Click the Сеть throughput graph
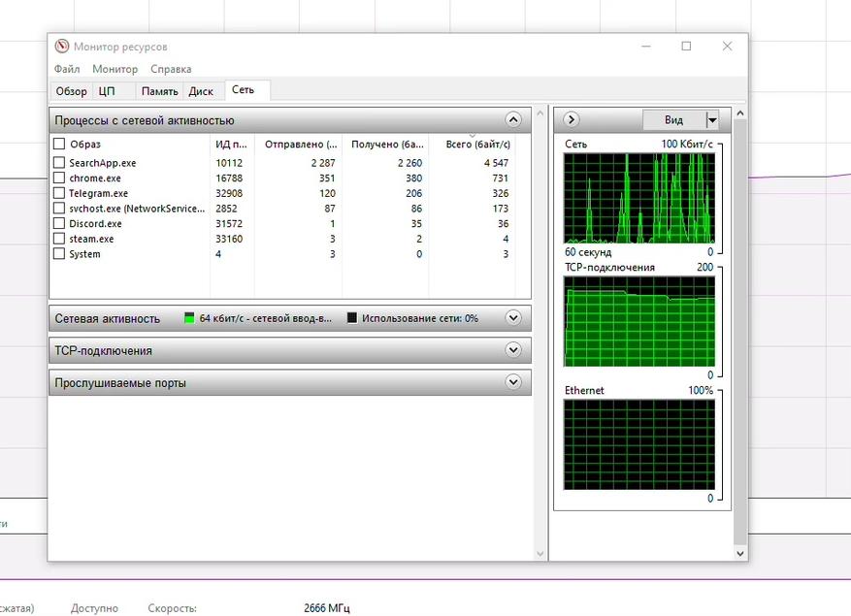851x616 pixels. coord(639,198)
